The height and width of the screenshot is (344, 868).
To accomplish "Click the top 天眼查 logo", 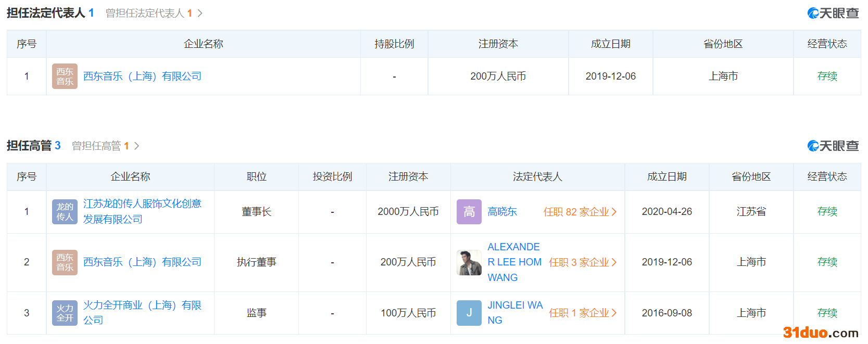I will coord(833,13).
